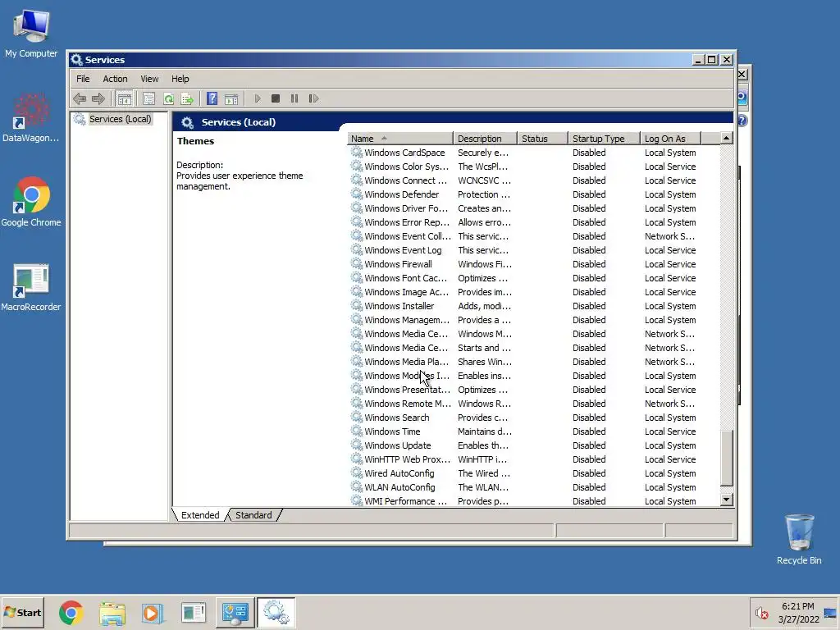Open the Start menu
The image size is (840, 630).
point(22,612)
